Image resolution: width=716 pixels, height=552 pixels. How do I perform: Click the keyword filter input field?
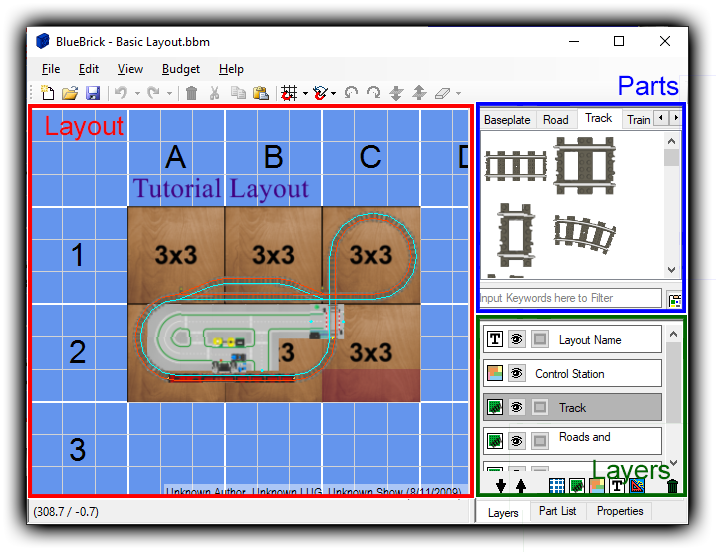click(570, 298)
